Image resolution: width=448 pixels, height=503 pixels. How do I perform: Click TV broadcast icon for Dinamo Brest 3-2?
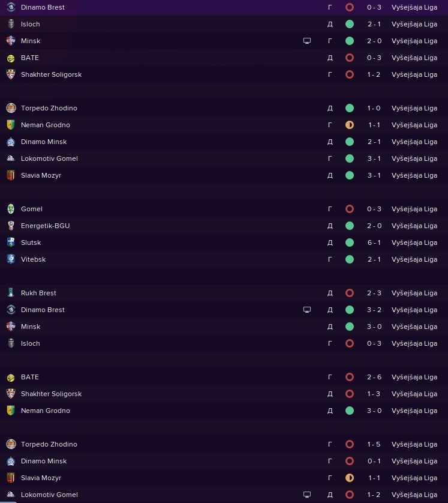pos(307,310)
